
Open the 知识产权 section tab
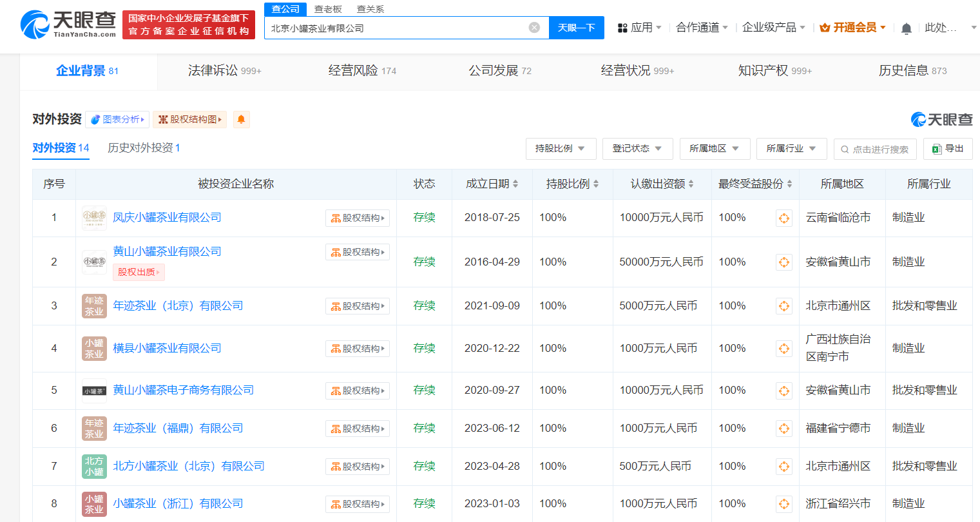coord(764,70)
